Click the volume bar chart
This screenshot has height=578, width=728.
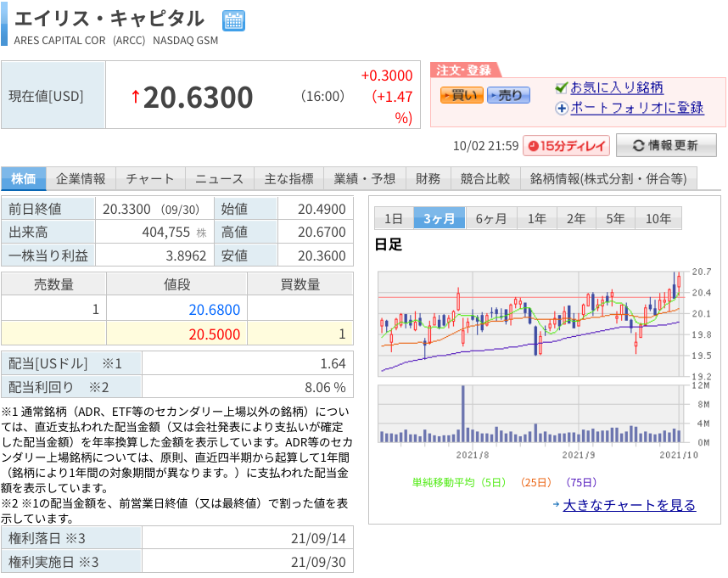532,413
